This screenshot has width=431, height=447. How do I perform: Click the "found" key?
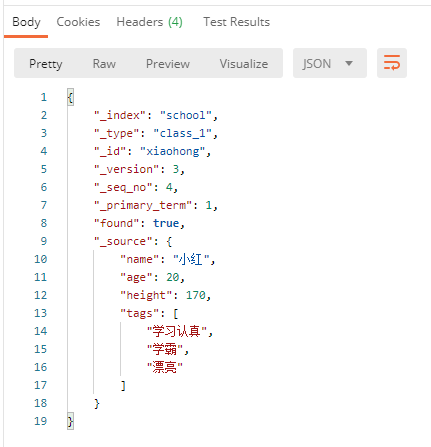117,223
